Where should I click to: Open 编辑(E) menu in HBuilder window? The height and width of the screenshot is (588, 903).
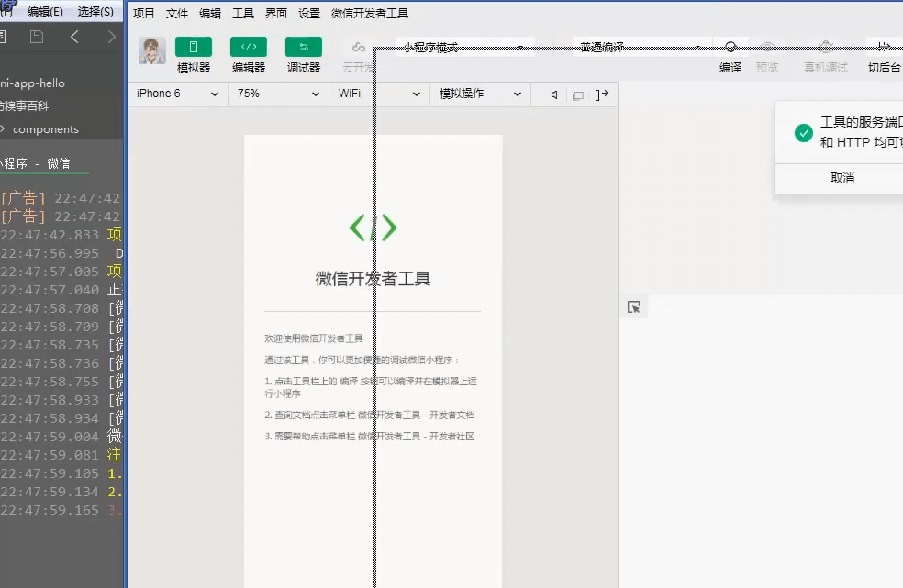click(x=46, y=12)
